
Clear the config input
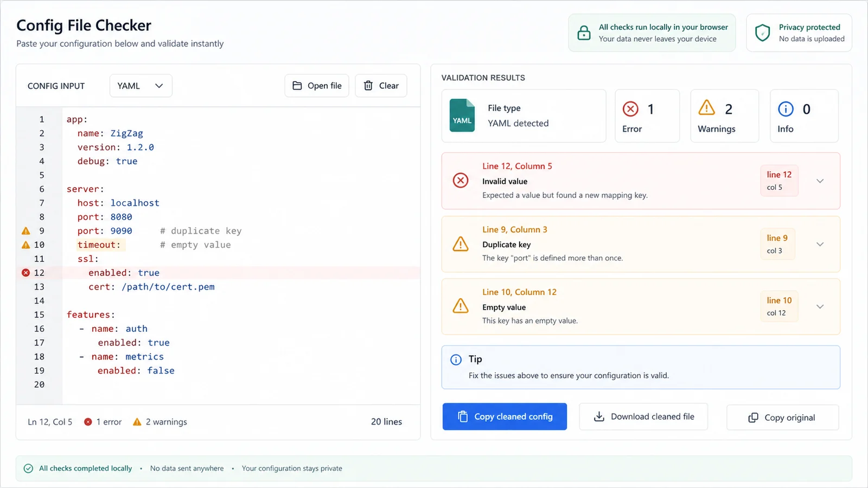[x=381, y=86]
